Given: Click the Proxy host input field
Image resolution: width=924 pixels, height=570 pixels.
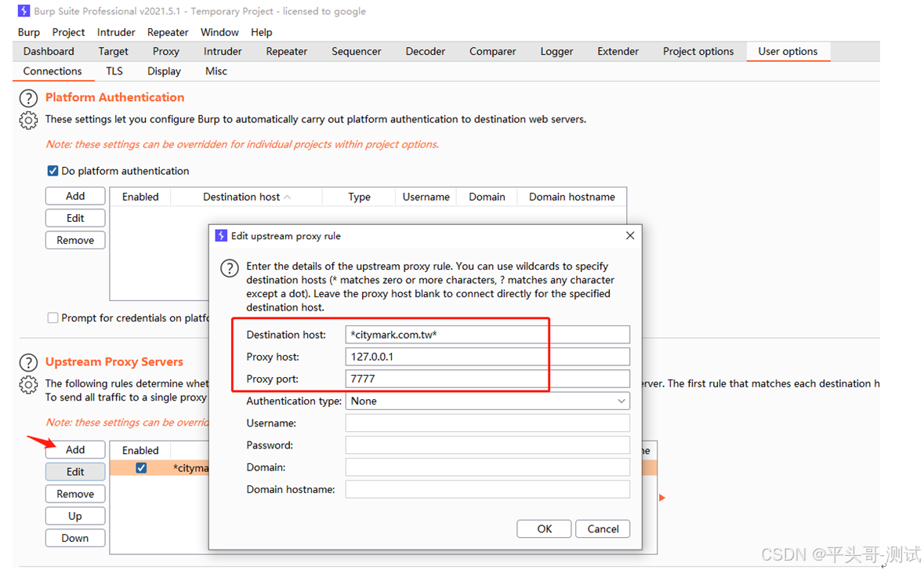Looking at the screenshot, I should coord(487,357).
